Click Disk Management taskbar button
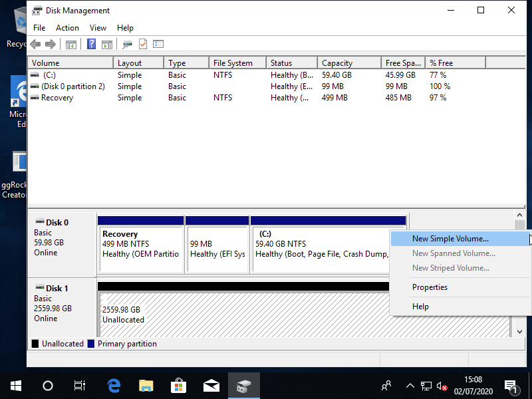The height and width of the screenshot is (399, 532). [244, 386]
